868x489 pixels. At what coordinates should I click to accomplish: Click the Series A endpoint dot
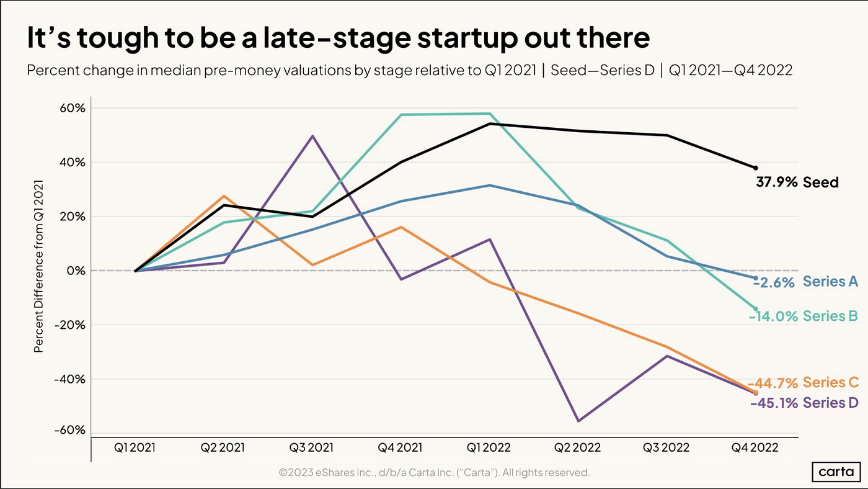click(x=755, y=278)
